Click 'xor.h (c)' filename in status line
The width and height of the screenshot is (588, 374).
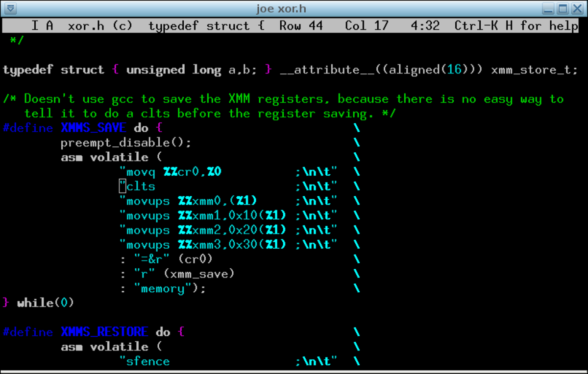[100, 25]
